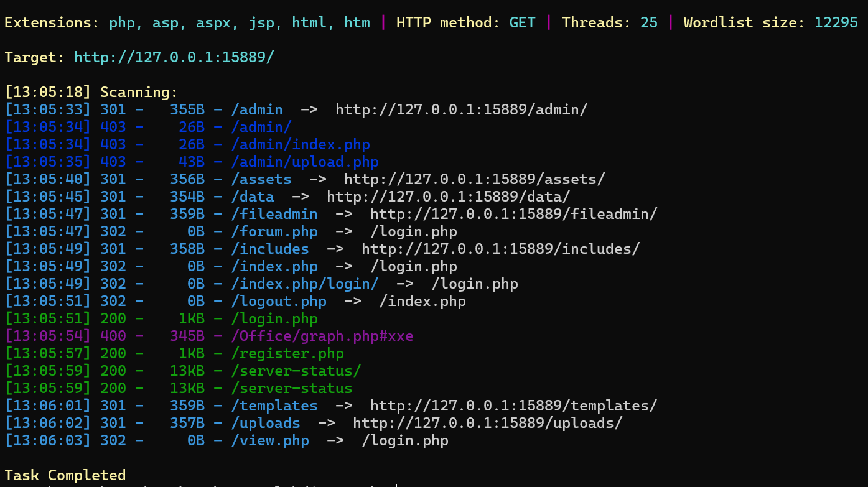Click the Wordlist size value 12295
This screenshot has width=868, height=487.
click(x=836, y=23)
